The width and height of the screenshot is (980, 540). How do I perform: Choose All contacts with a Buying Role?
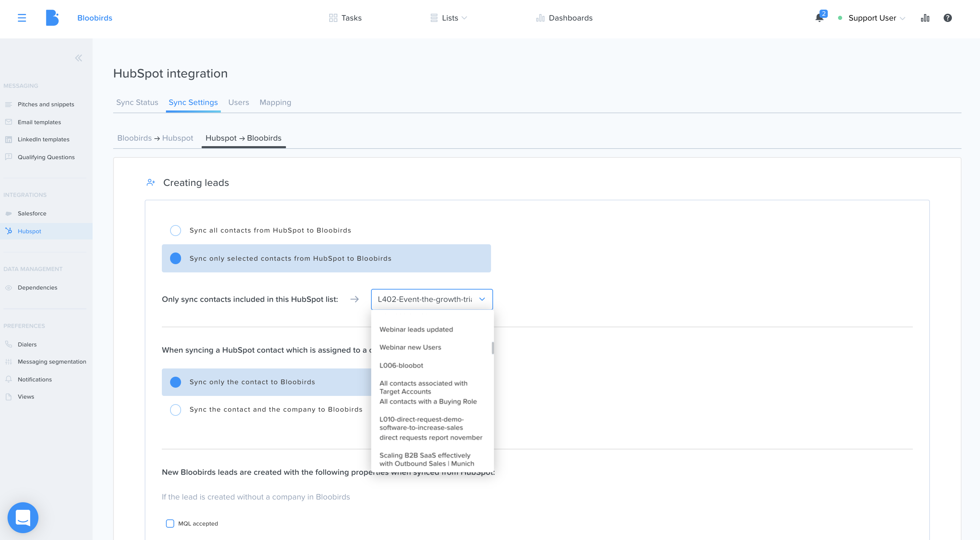(428, 401)
